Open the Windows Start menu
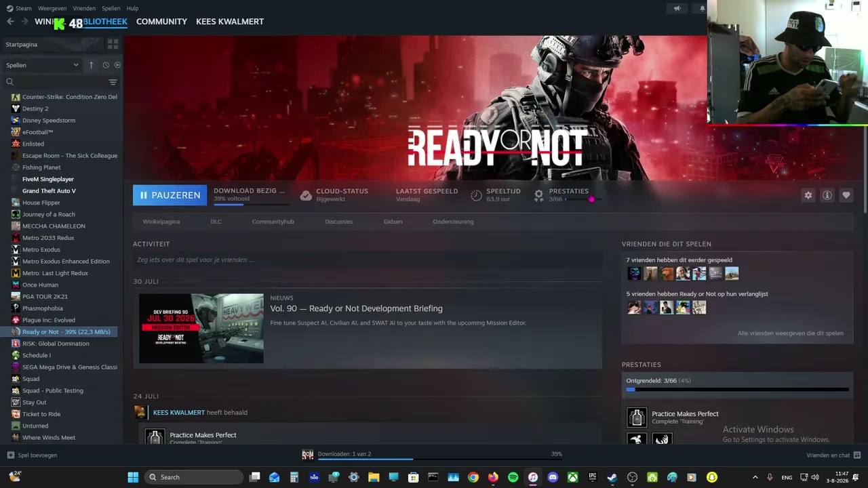This screenshot has width=868, height=488. click(133, 477)
